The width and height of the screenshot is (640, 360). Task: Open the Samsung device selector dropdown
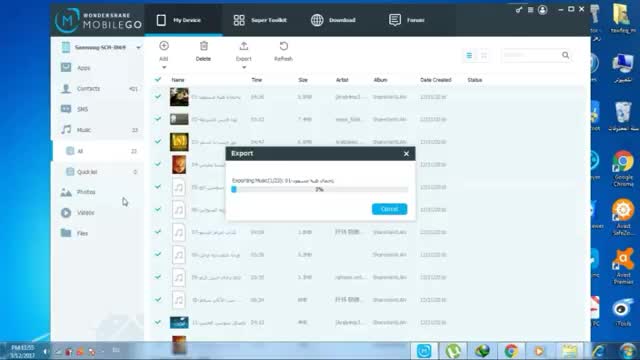coord(138,48)
